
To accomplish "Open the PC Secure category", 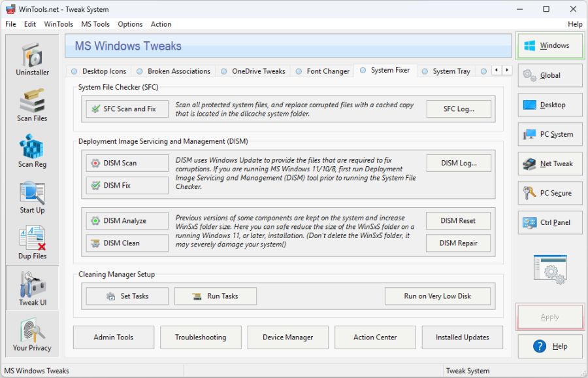I will tap(549, 193).
